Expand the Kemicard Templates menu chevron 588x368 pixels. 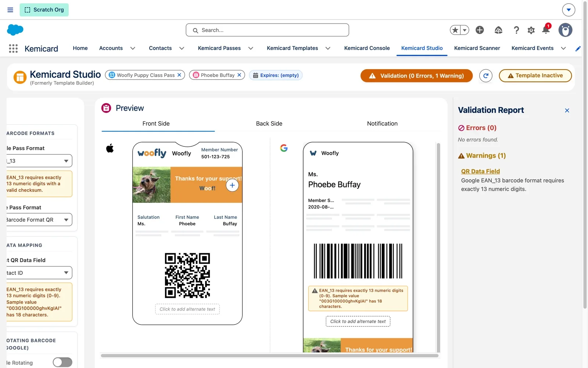(x=328, y=48)
